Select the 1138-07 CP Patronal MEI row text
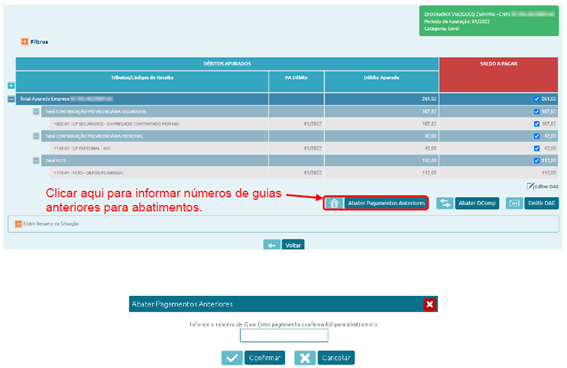The width and height of the screenshot is (567, 368). (82, 149)
